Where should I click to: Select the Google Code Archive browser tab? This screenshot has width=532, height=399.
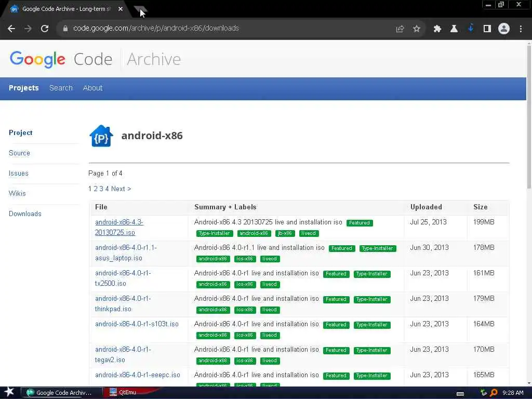tap(66, 9)
